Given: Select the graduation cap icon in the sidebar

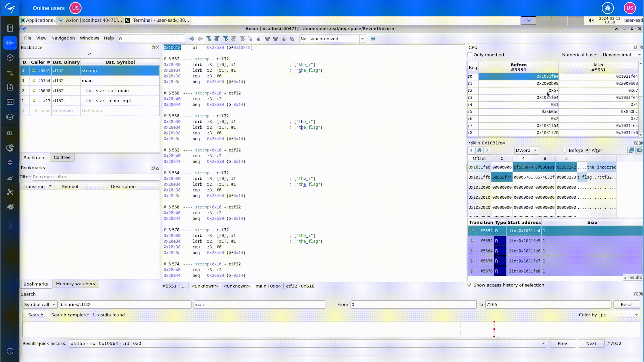Looking at the screenshot, I should pos(10,117).
